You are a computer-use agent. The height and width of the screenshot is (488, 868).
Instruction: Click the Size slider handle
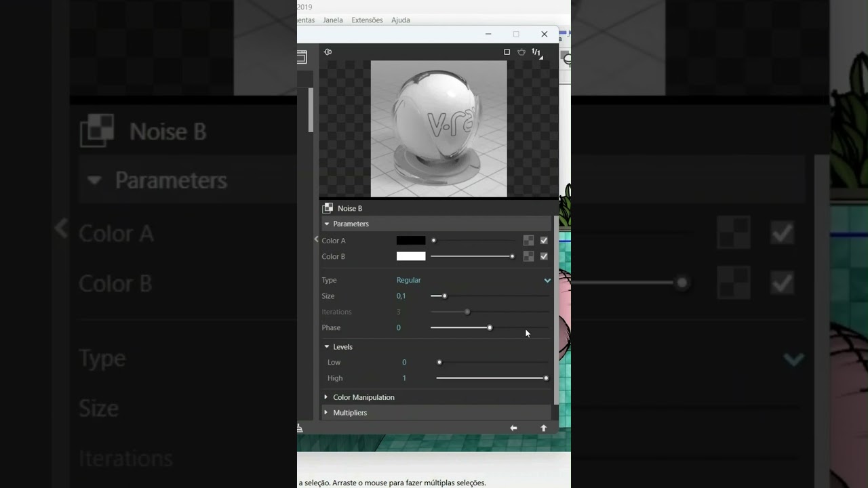point(445,296)
